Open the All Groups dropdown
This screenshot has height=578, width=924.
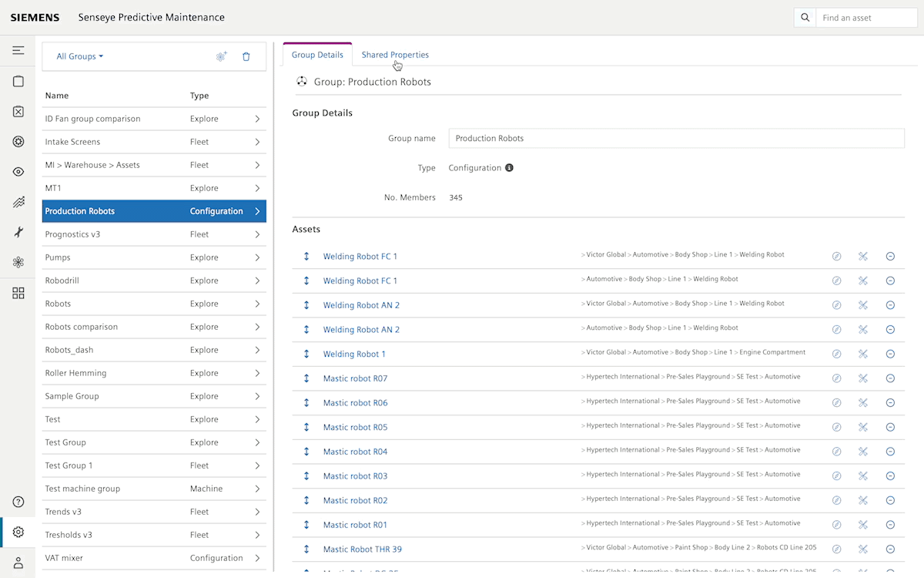(79, 56)
